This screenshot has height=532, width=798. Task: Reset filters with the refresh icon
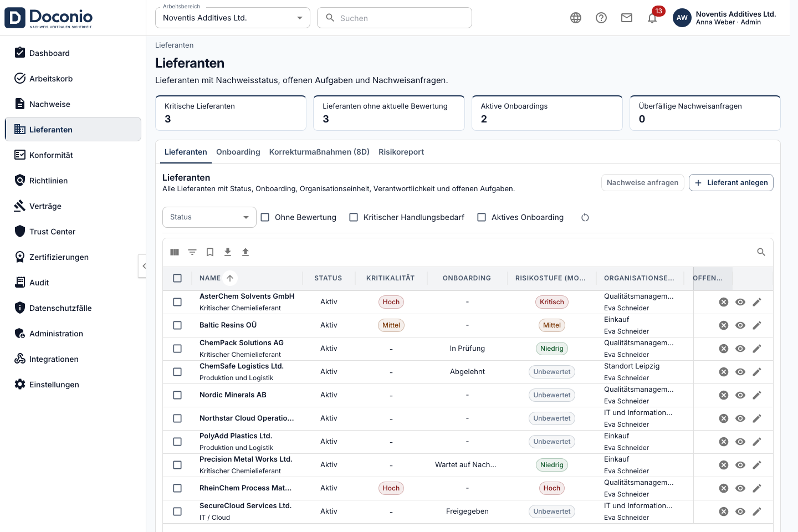(585, 217)
